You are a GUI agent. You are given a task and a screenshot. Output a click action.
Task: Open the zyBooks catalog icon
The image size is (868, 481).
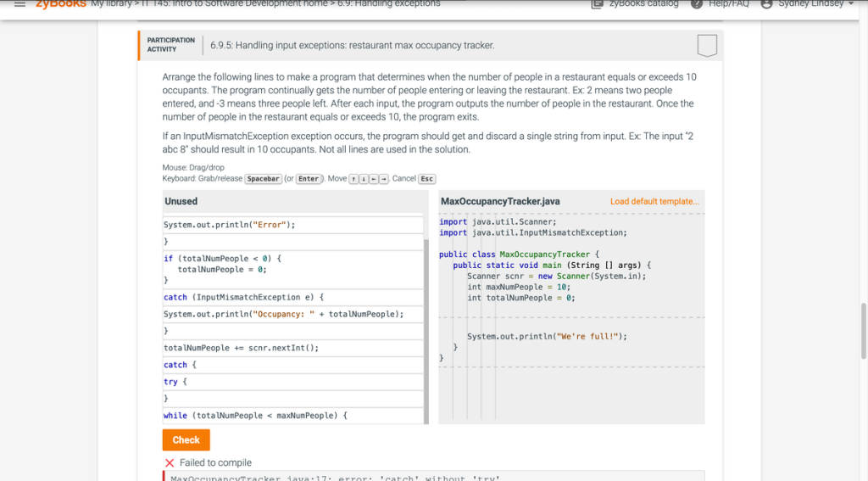click(596, 4)
